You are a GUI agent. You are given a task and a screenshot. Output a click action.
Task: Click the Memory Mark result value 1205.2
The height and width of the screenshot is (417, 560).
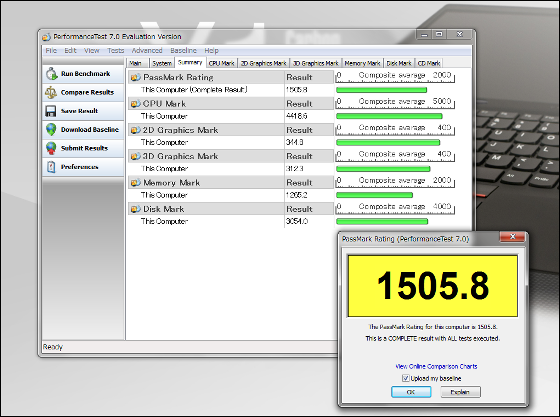coord(296,195)
